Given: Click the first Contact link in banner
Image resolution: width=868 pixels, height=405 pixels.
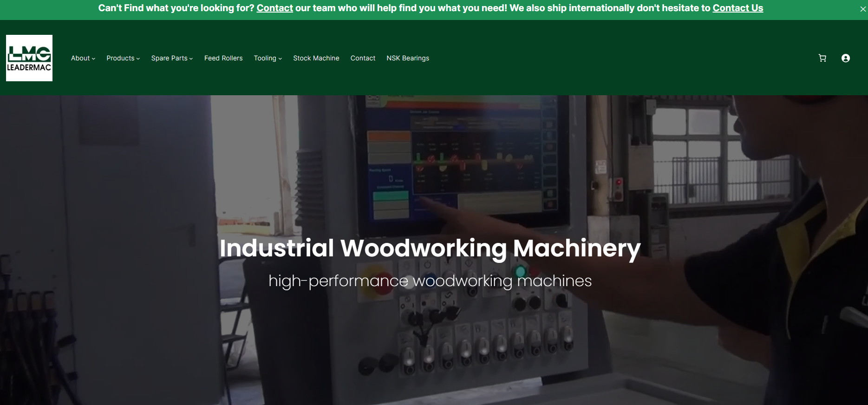Looking at the screenshot, I should tap(274, 8).
